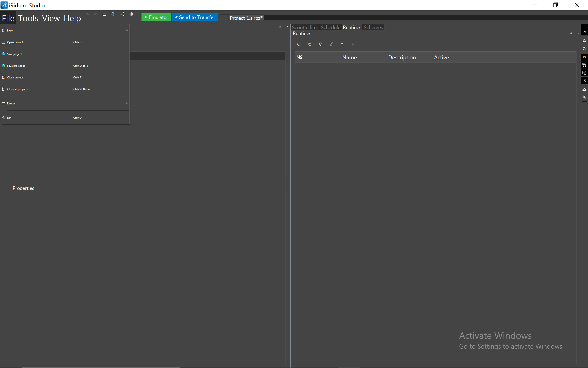Click the share nodes toolbar icon
Image resolution: width=588 pixels, height=368 pixels.
122,14
